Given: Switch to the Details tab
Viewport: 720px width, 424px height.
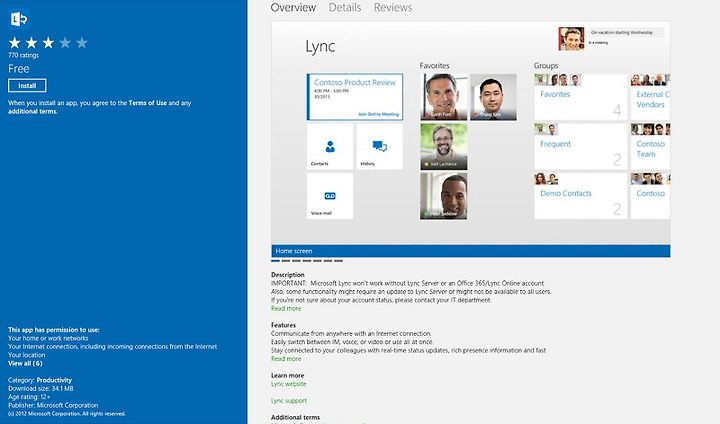Looking at the screenshot, I should tap(345, 7).
